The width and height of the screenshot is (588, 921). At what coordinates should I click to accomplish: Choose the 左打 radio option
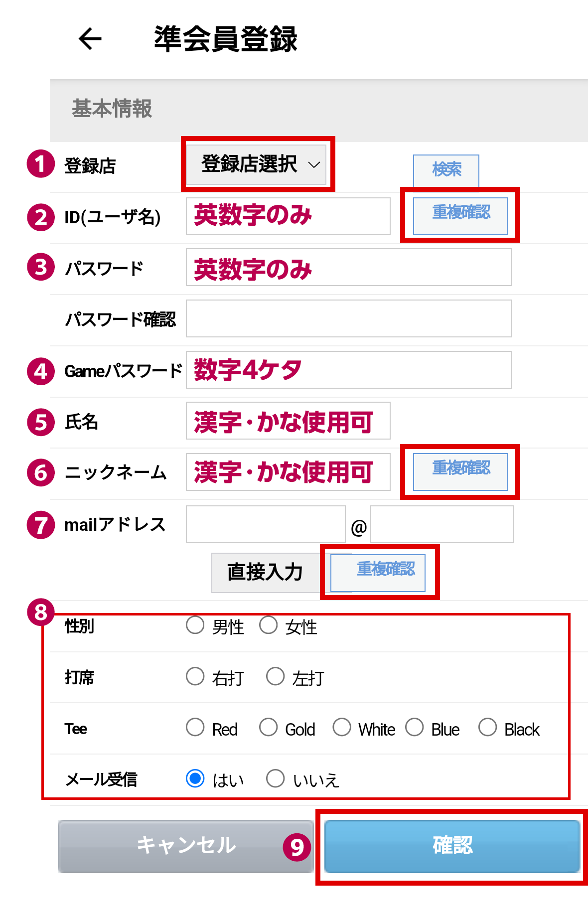(275, 676)
